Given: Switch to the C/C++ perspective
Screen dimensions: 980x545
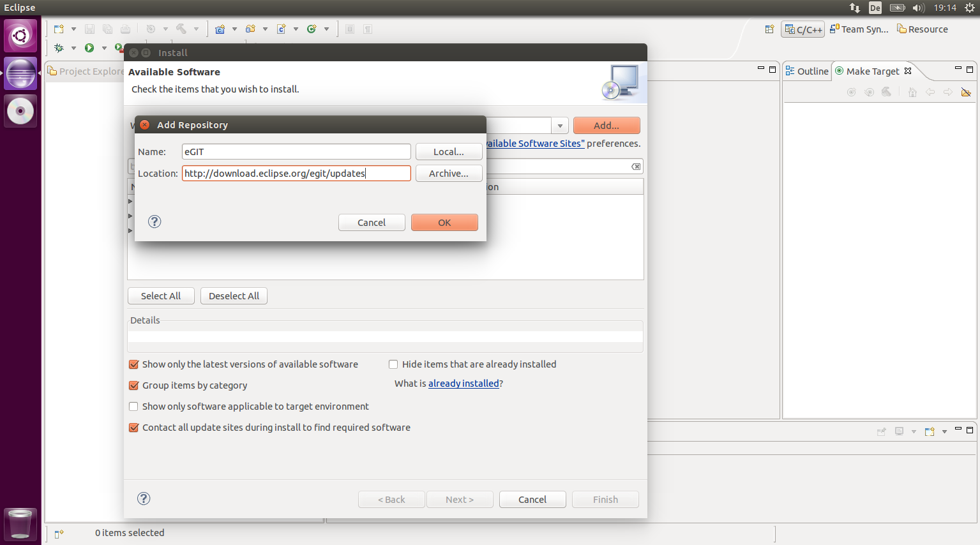Looking at the screenshot, I should tap(803, 29).
